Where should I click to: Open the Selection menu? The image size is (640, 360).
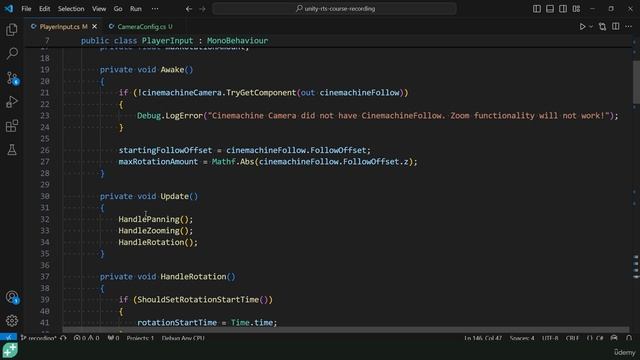coord(71,9)
